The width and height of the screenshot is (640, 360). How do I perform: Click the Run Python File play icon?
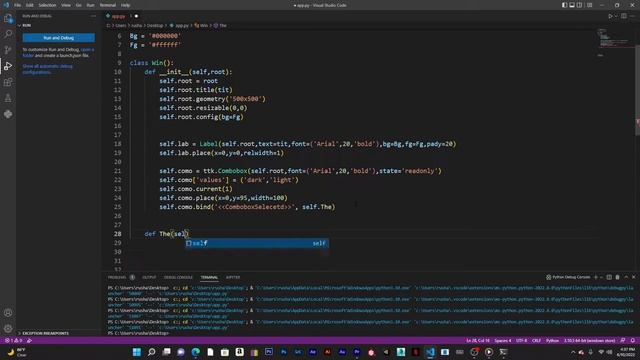tap(611, 16)
